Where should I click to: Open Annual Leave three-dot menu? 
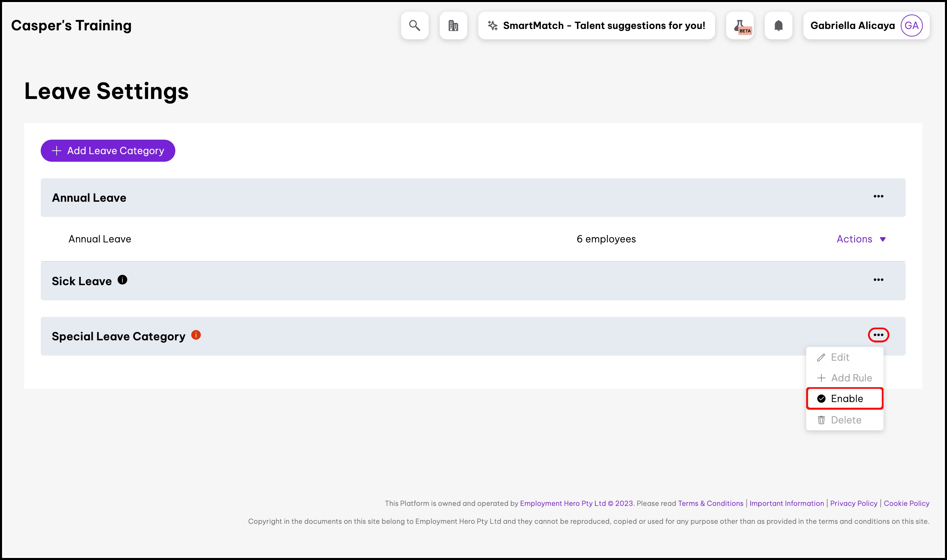(878, 196)
